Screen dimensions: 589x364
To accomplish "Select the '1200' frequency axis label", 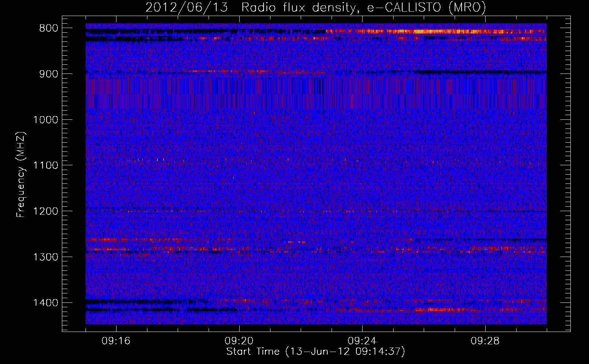I will click(46, 211).
